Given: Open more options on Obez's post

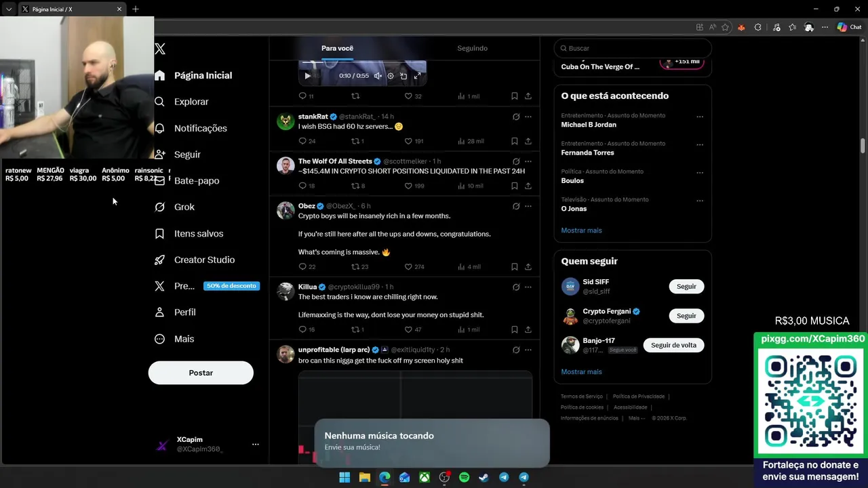Looking at the screenshot, I should 528,206.
